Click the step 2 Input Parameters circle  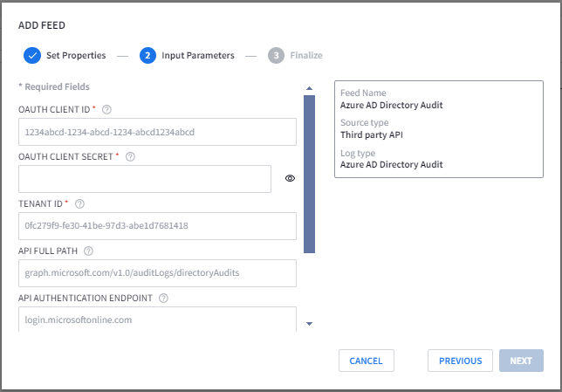pos(147,55)
